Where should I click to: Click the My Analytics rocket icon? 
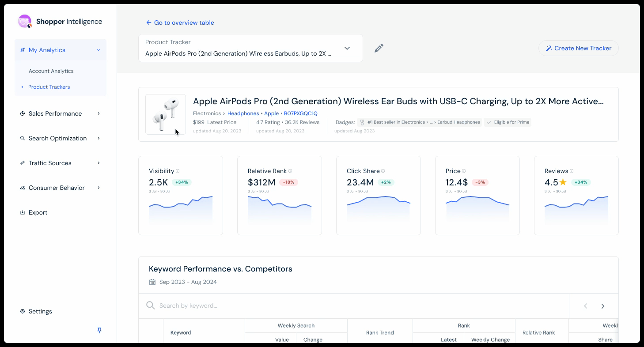coord(23,50)
